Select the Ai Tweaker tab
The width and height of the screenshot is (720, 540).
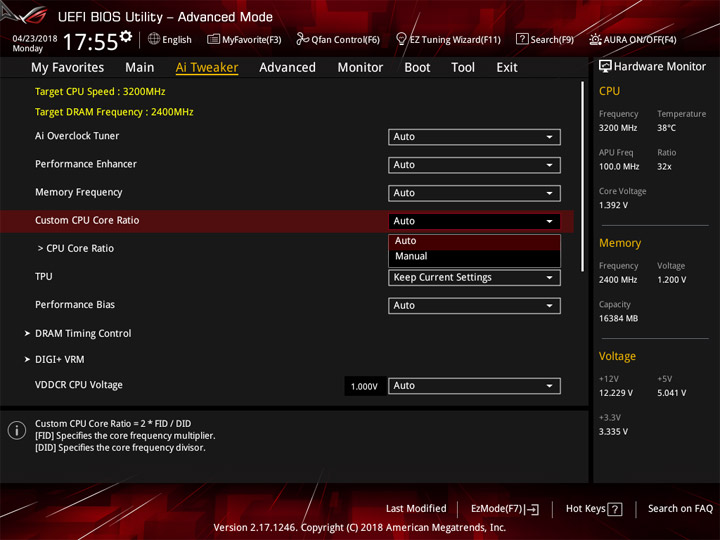pos(207,68)
